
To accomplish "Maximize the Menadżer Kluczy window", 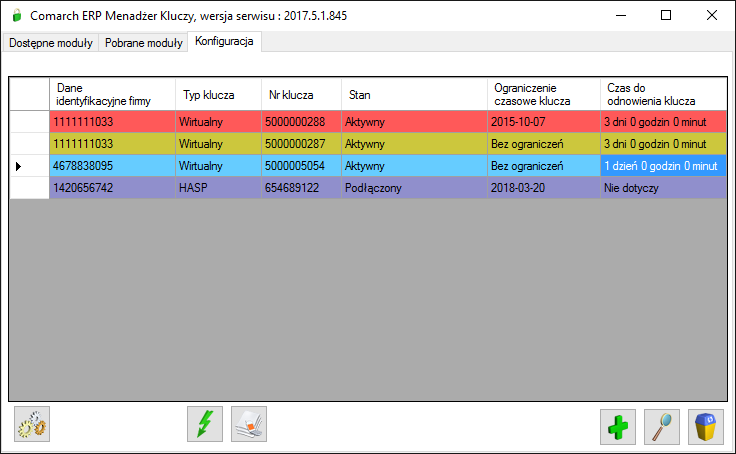I will (x=666, y=15).
